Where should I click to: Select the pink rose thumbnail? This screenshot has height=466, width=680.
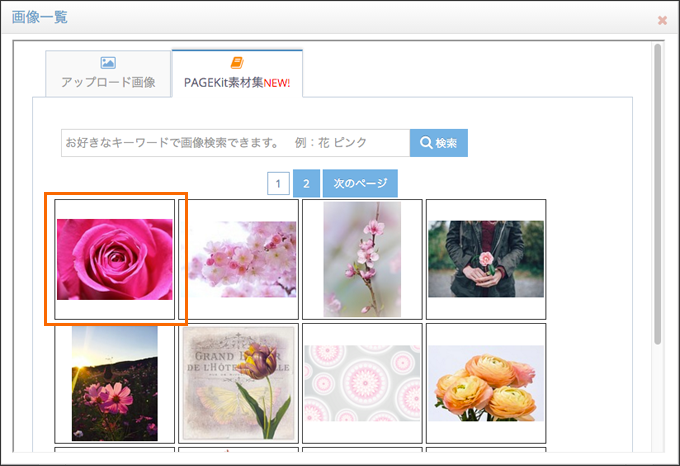tap(114, 259)
